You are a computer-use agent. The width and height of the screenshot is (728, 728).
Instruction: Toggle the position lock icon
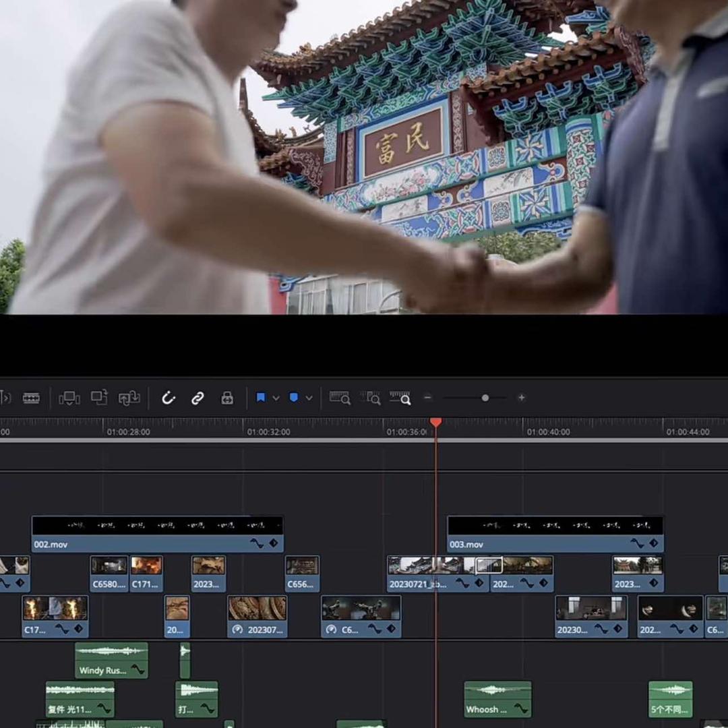227,398
